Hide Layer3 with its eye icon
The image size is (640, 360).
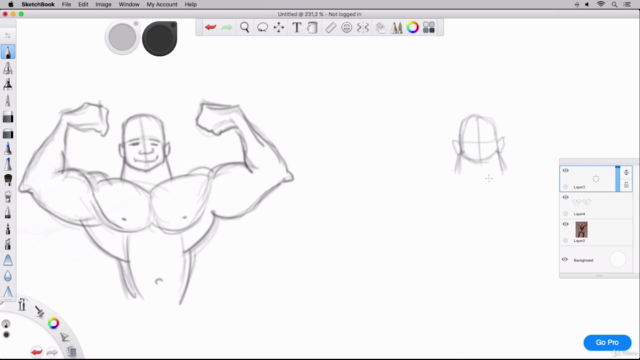[x=565, y=171]
